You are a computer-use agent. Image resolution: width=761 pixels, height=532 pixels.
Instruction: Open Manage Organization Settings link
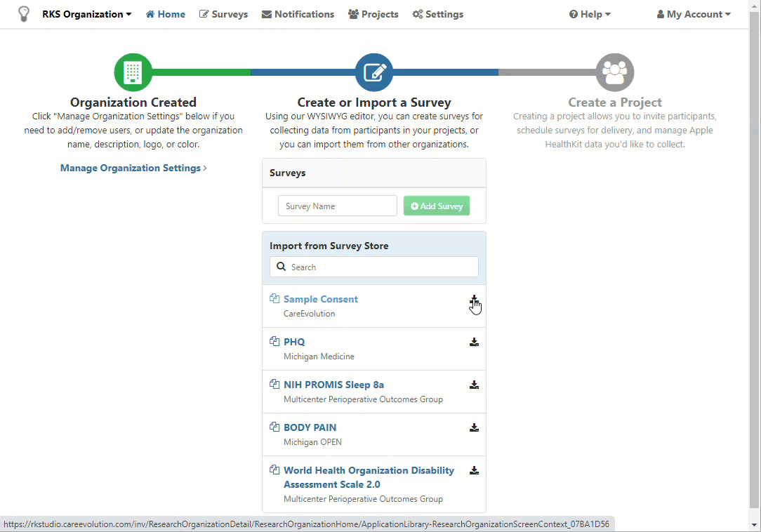click(x=133, y=168)
